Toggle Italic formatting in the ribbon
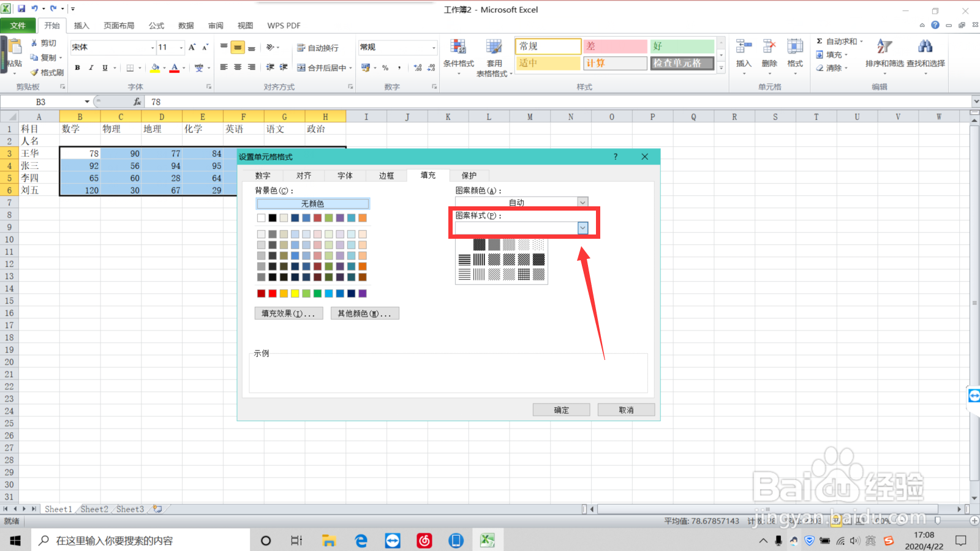The height and width of the screenshot is (551, 980). (x=91, y=68)
